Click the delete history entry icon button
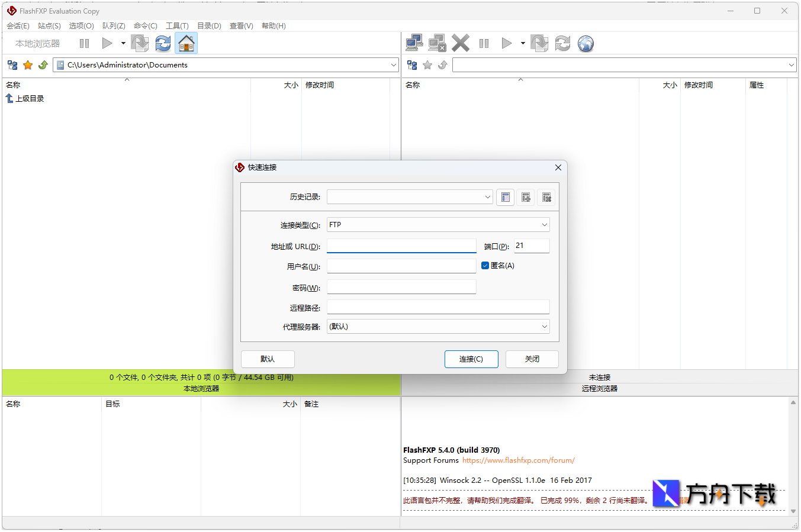Image resolution: width=801 pixels, height=532 pixels. tap(546, 197)
